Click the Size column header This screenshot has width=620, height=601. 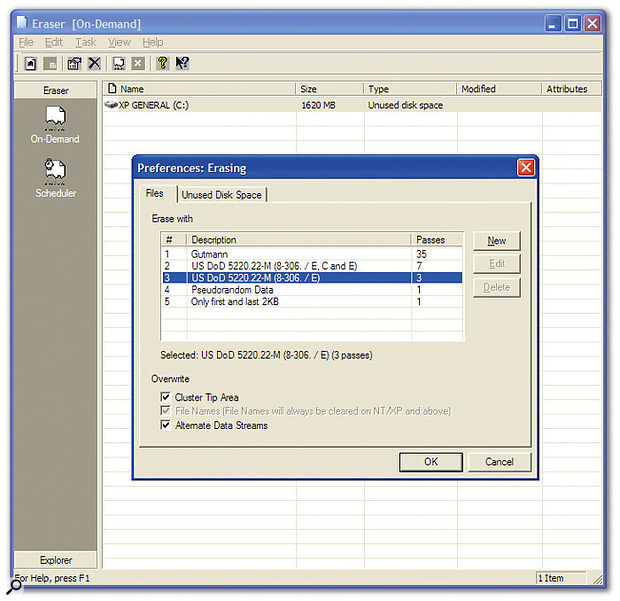coord(329,89)
